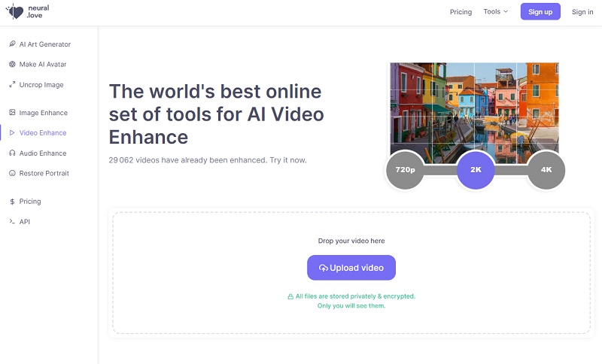This screenshot has width=602, height=364.
Task: Click the Audio Enhance headphones icon
Action: pos(12,153)
